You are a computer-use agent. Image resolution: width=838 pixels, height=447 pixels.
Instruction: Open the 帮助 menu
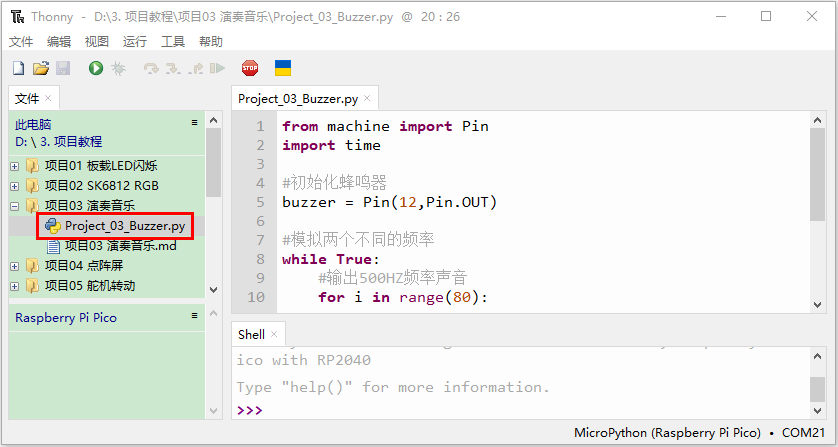211,41
